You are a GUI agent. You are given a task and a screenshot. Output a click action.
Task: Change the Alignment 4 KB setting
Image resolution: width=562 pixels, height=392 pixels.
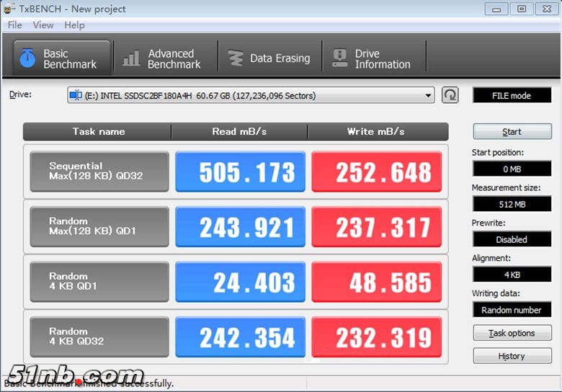click(x=512, y=275)
